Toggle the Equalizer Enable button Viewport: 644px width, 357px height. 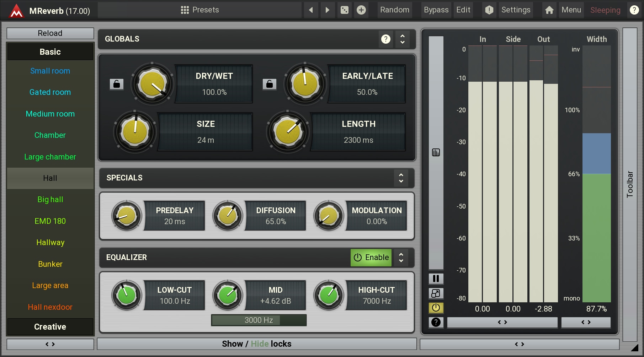[x=371, y=258]
